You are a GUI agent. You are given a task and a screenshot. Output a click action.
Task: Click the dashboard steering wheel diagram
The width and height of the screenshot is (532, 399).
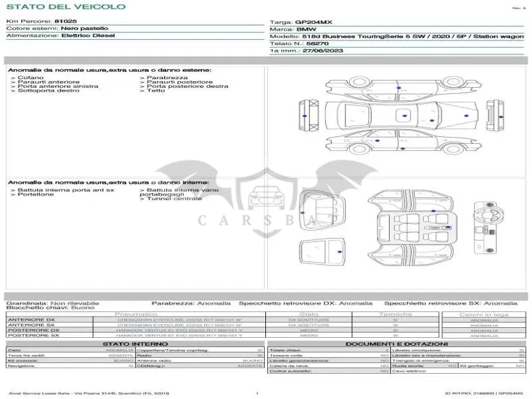tap(489, 227)
